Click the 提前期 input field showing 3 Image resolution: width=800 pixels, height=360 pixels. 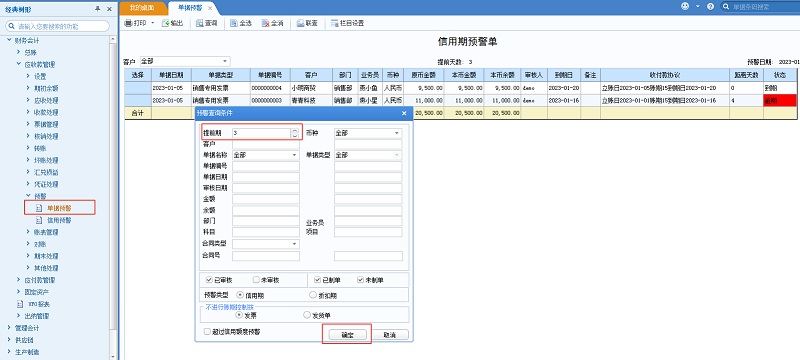pyautogui.click(x=261, y=133)
